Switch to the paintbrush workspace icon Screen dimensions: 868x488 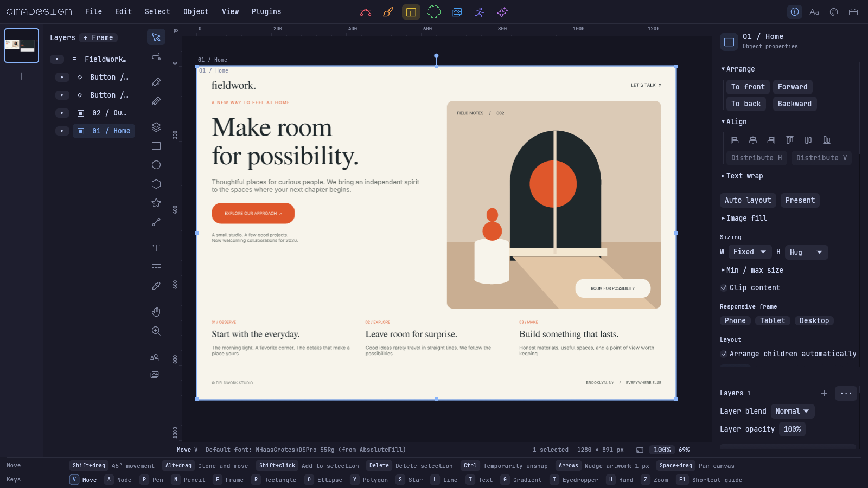[388, 12]
